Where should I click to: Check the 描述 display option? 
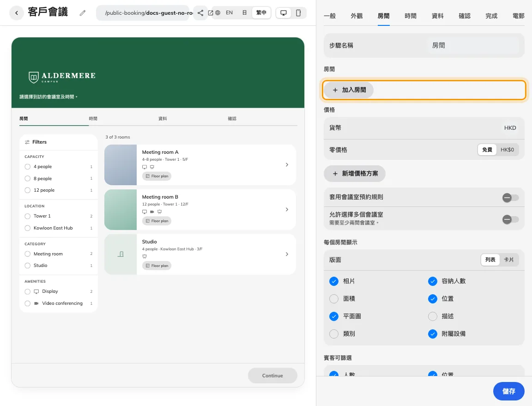pos(433,316)
